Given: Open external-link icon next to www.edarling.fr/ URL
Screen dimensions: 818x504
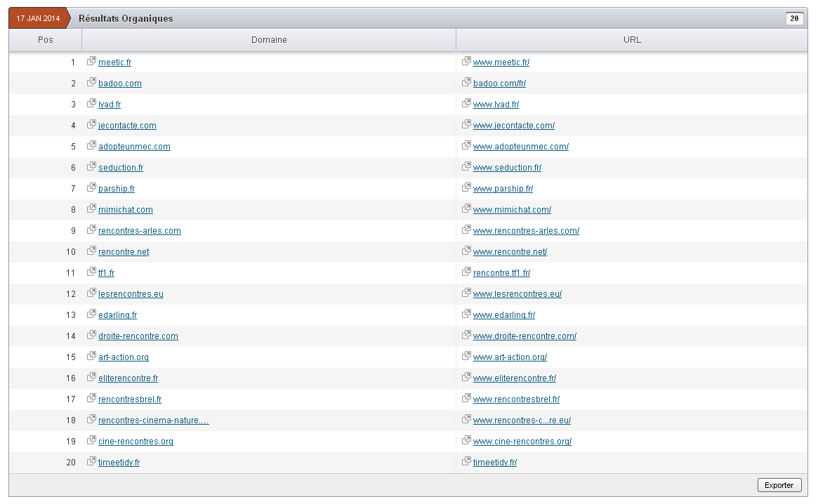Looking at the screenshot, I should [x=466, y=314].
